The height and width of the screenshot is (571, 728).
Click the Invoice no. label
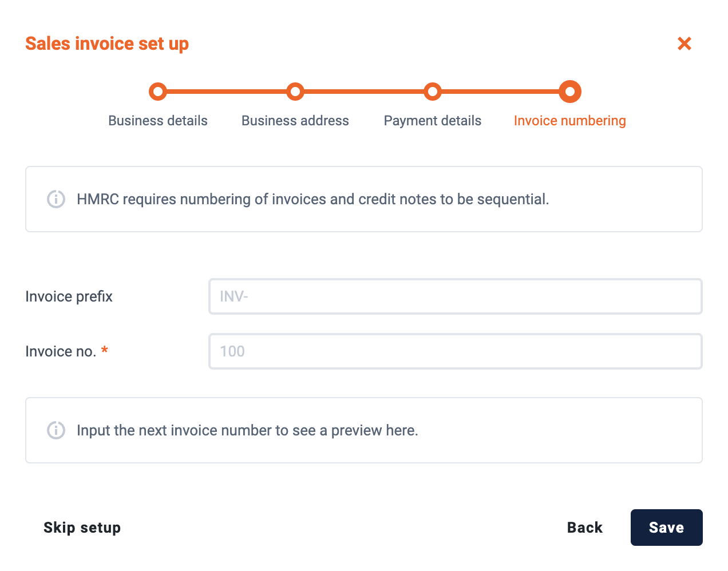point(61,351)
